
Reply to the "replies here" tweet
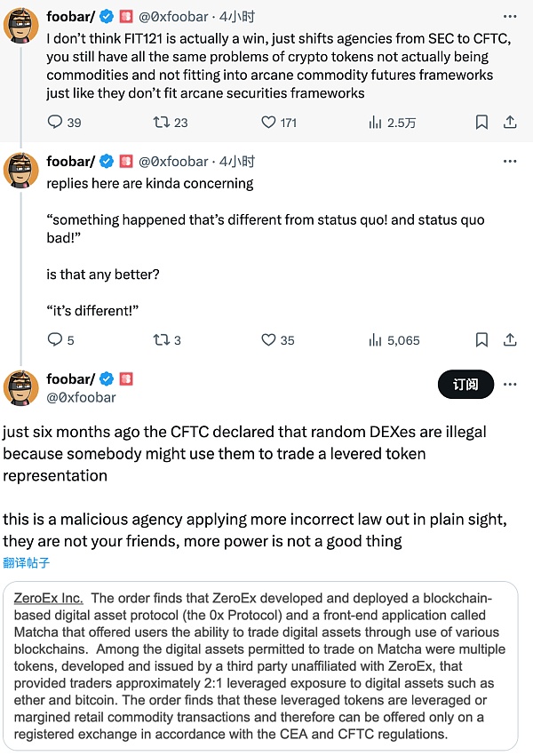[x=55, y=340]
